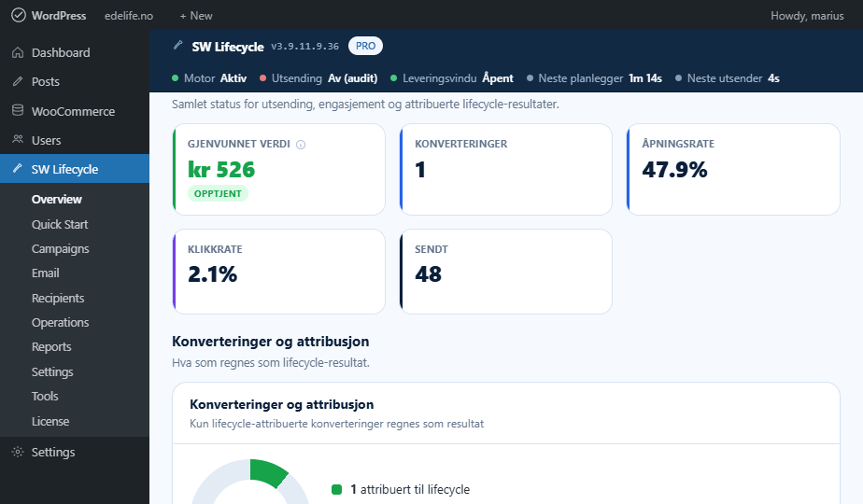Click the Gjenvunnet verdi kr 526 card

click(x=279, y=170)
